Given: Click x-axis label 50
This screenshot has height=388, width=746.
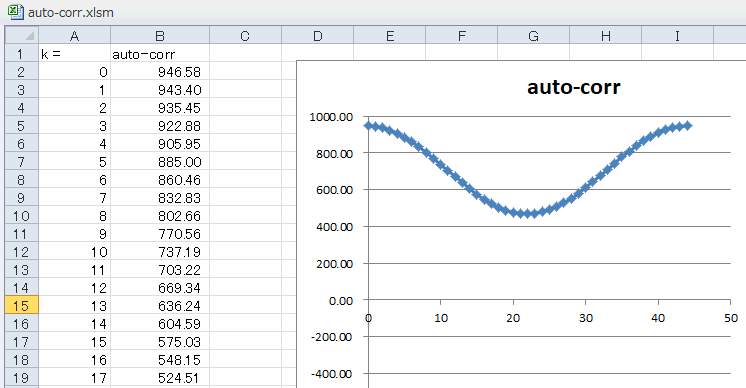Looking at the screenshot, I should [731, 318].
